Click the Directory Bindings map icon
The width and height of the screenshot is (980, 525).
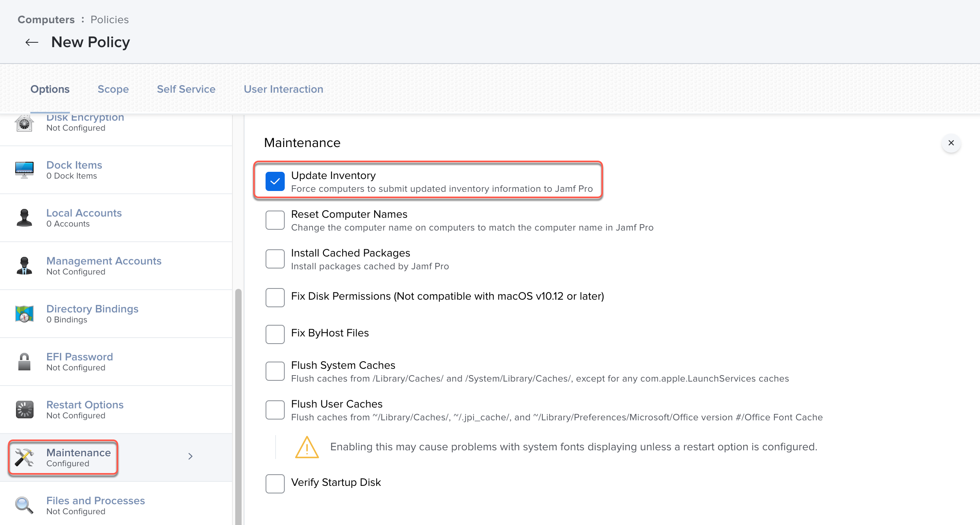pyautogui.click(x=24, y=314)
